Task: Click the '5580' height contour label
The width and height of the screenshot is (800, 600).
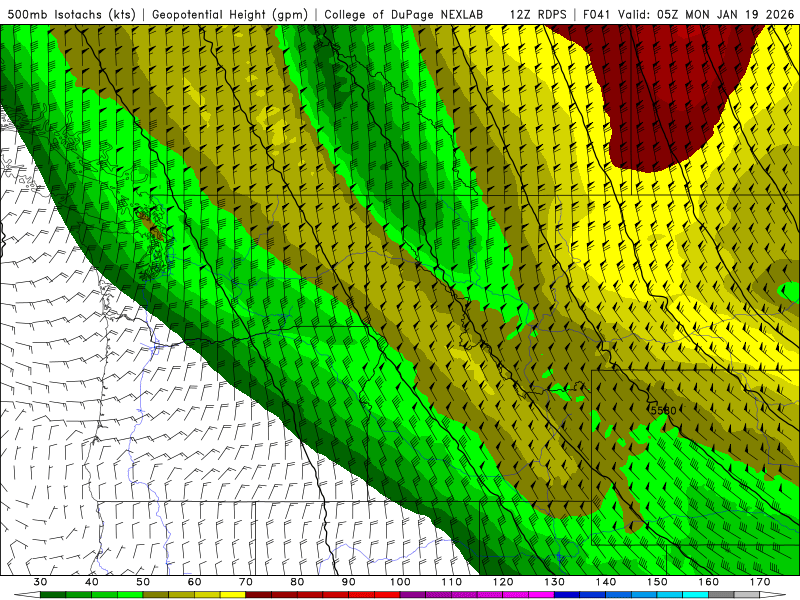Action: (663, 410)
